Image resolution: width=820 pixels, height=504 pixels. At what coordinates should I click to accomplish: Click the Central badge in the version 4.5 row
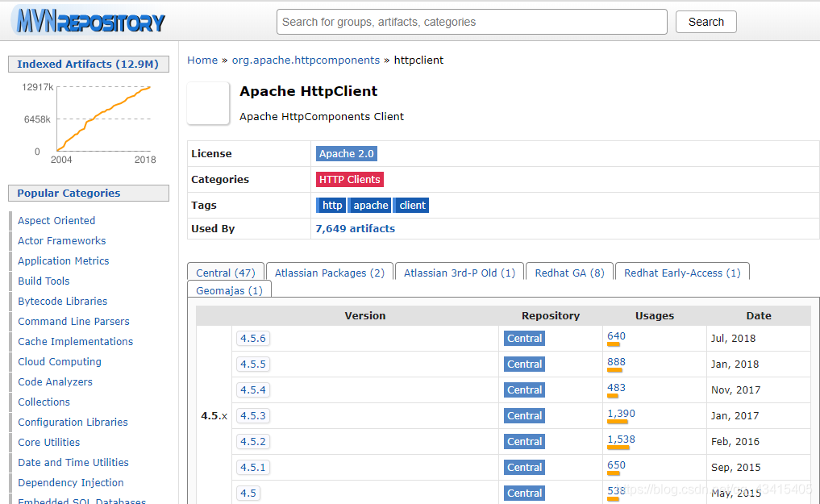pos(525,493)
